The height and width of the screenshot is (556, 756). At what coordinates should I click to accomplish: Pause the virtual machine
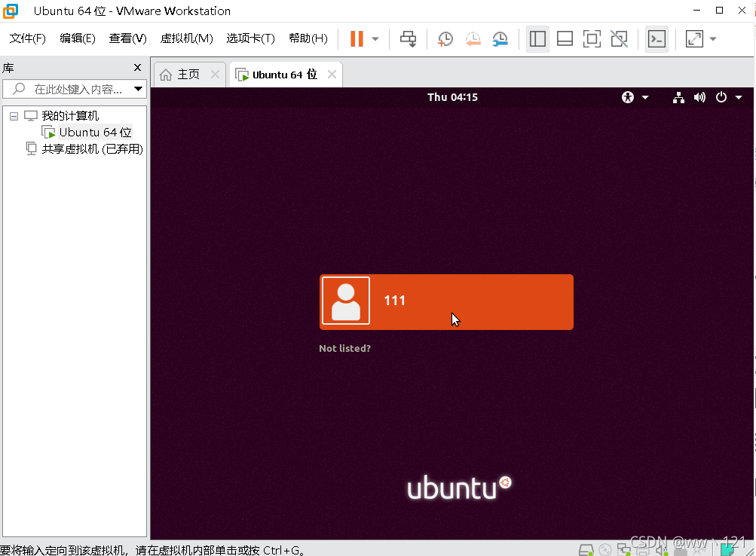pyautogui.click(x=357, y=39)
